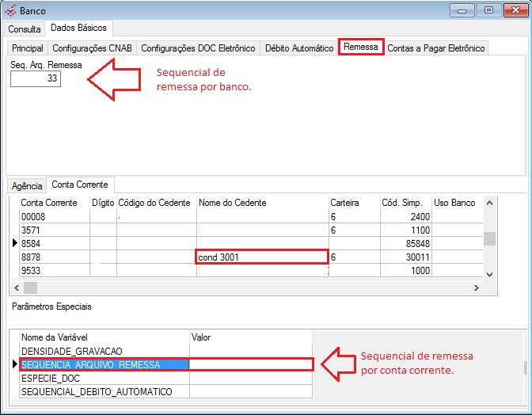Click the Seq. Arq. Remessa input field

pos(36,79)
